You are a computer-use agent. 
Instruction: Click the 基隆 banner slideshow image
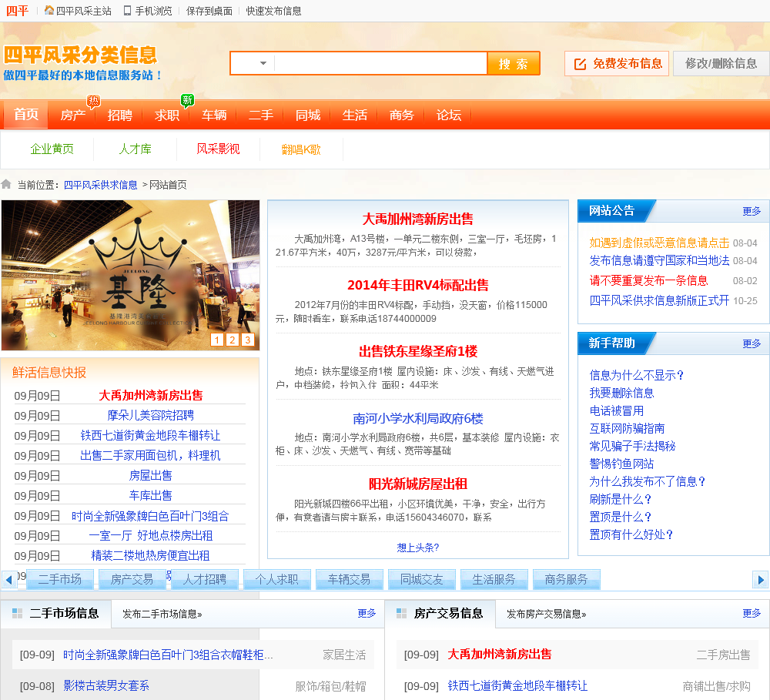[130, 275]
